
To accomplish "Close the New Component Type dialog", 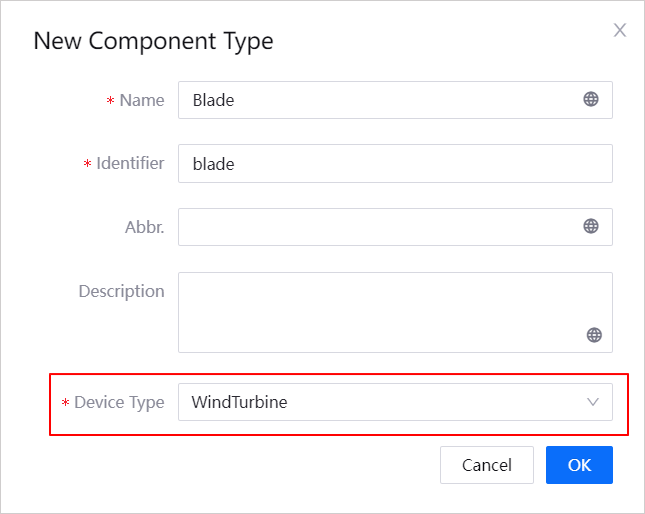I will coord(619,30).
